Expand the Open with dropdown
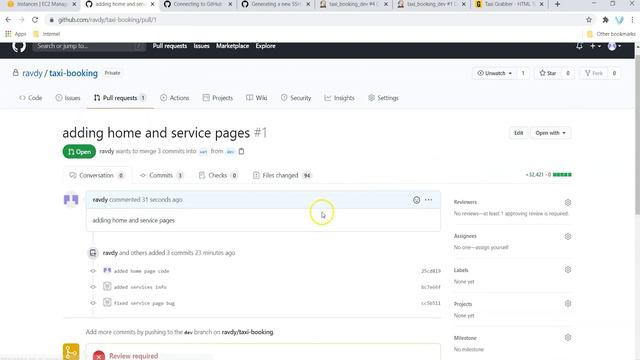The image size is (640, 360). coord(551,133)
